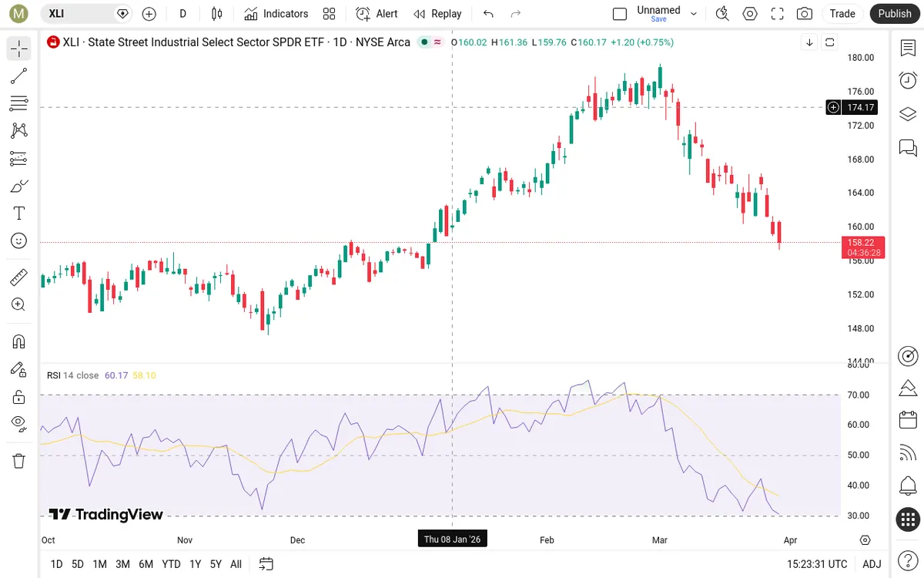Select the 1M time range
The image size is (924, 578).
point(99,564)
